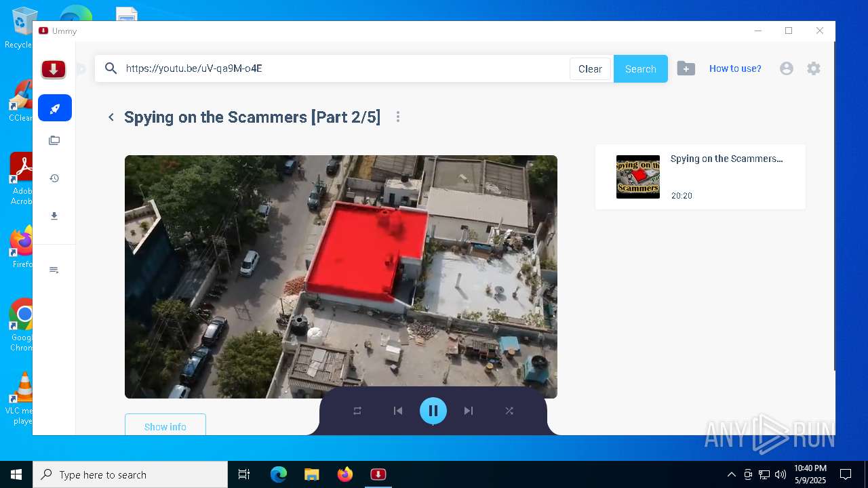Open the volume tray icon
Viewport: 868px width, 488px height.
781,474
